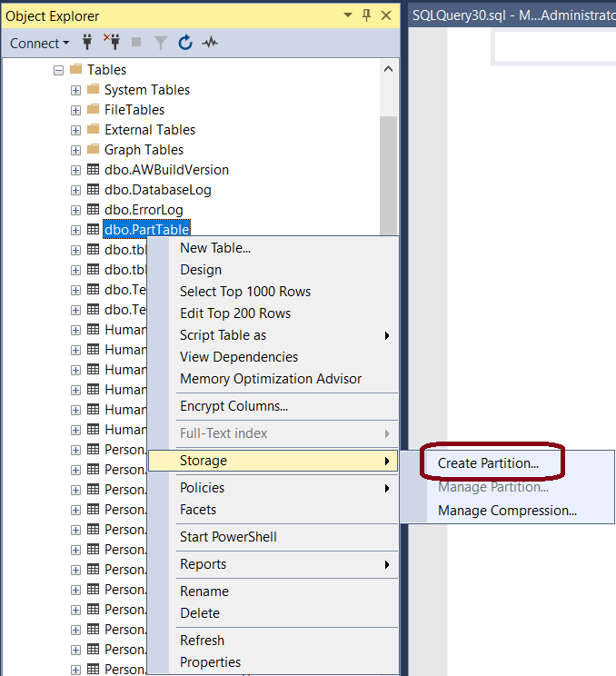This screenshot has width=616, height=676.
Task: Select dbo.DatabaseLog tree item
Action: (158, 190)
